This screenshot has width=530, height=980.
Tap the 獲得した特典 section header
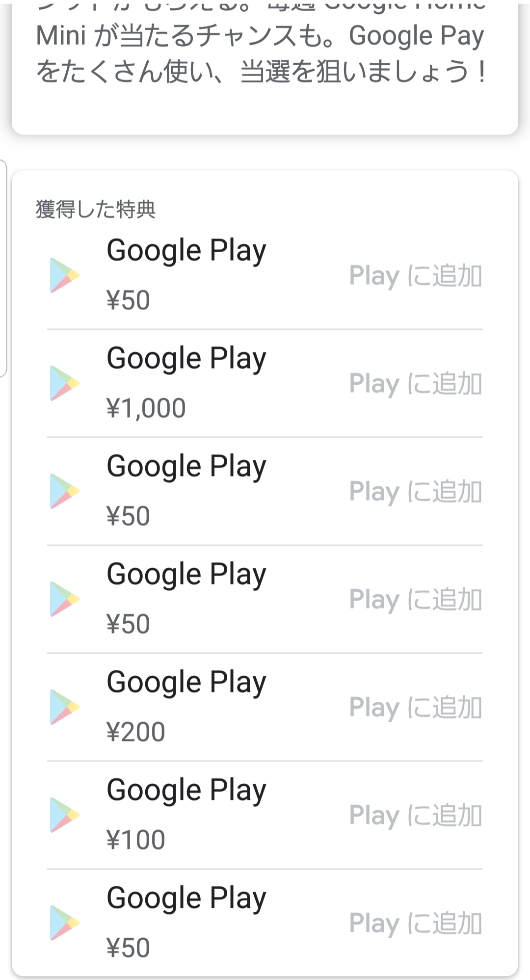(x=96, y=210)
